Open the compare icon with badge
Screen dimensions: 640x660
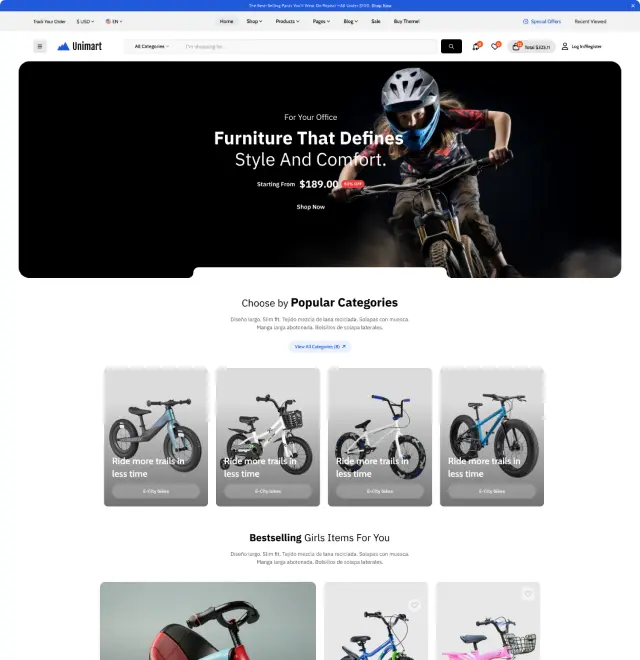477,46
